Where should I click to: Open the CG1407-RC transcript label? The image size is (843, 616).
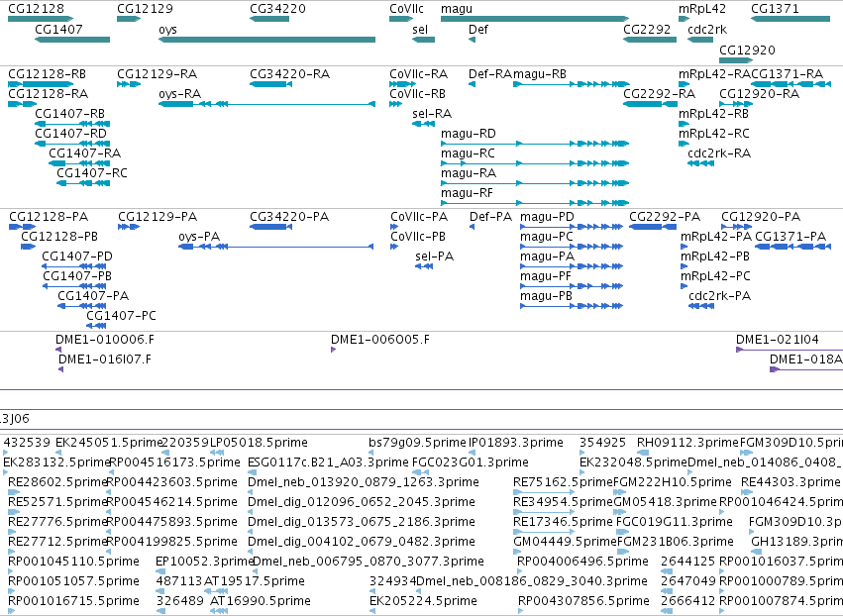[92, 172]
